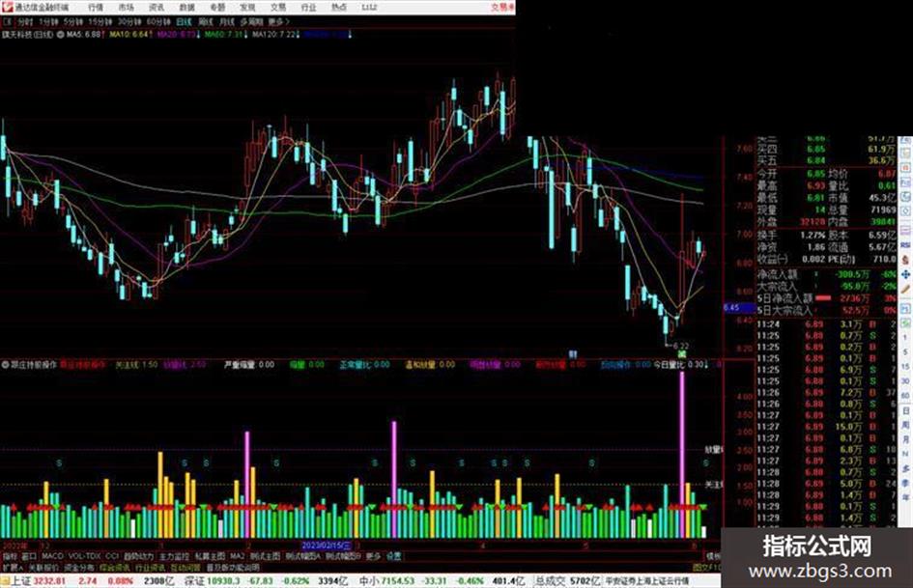Click the blue cross-arrows move icon in sidebar
Viewport: 913px width, 588px height.
(906, 274)
